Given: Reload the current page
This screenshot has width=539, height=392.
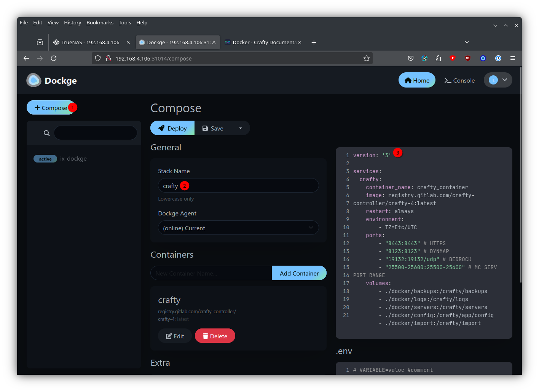Looking at the screenshot, I should pos(54,58).
